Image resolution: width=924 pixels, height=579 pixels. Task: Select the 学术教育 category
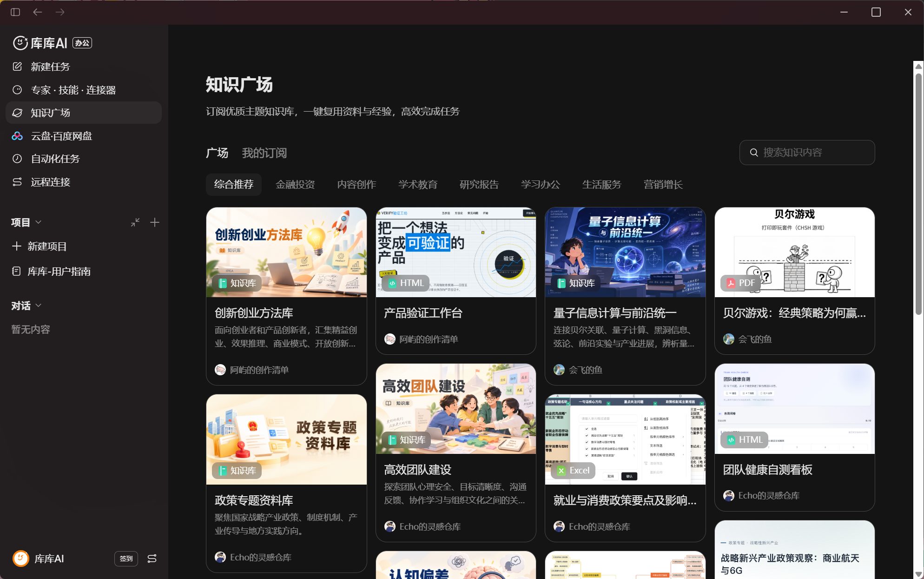(x=418, y=185)
